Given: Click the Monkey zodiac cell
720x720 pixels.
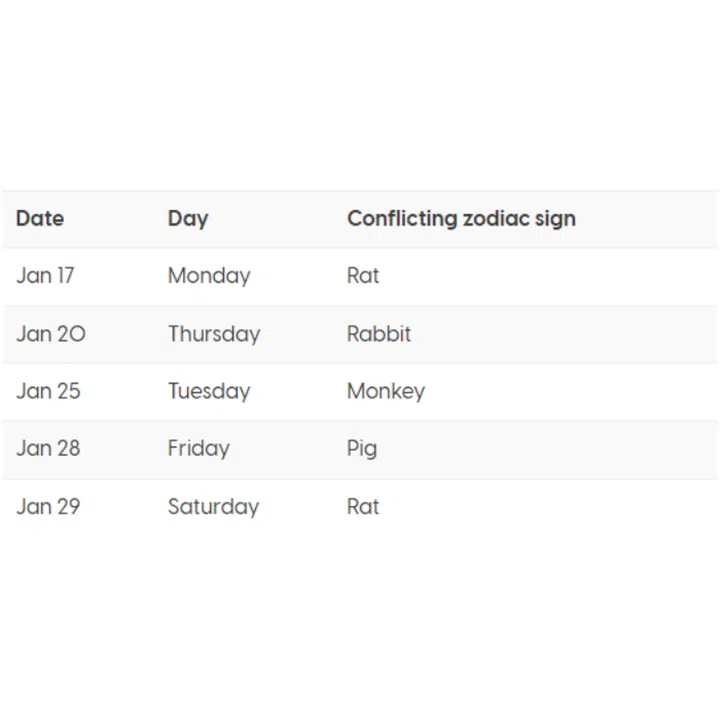Looking at the screenshot, I should [386, 391].
